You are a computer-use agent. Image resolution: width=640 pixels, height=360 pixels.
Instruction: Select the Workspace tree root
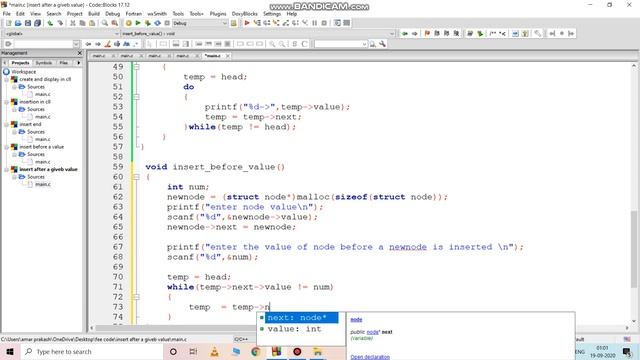(23, 72)
